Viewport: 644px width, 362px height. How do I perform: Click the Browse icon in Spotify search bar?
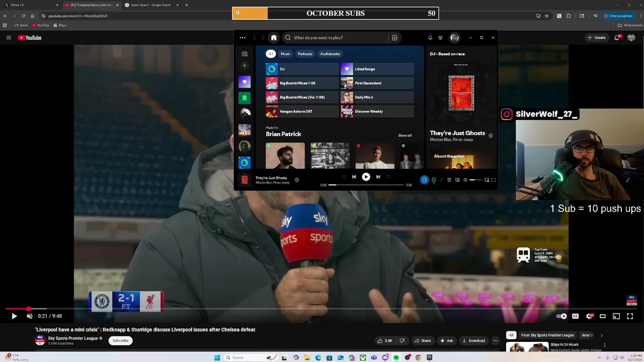[x=394, y=38]
